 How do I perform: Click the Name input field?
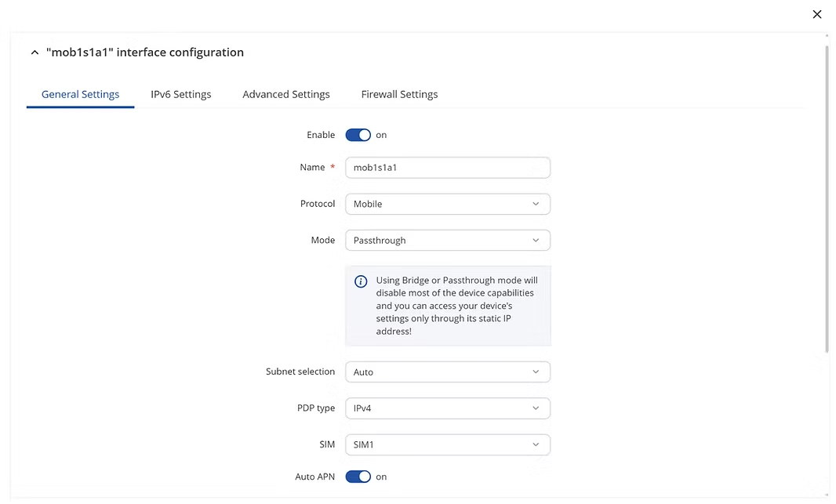(x=447, y=168)
